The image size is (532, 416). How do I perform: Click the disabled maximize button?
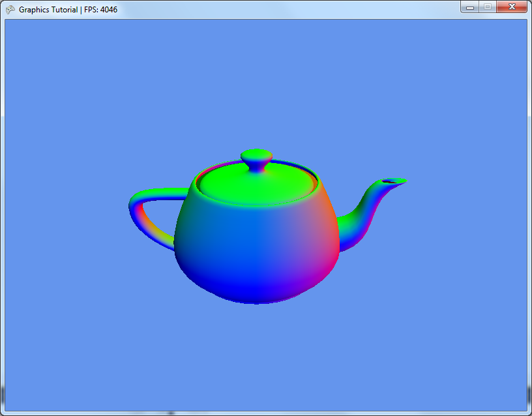pyautogui.click(x=488, y=7)
